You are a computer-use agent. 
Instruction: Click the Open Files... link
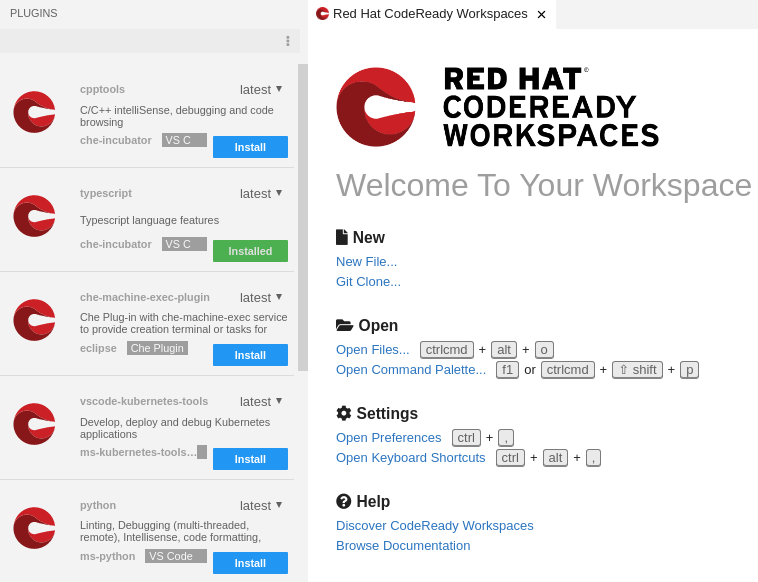(373, 349)
